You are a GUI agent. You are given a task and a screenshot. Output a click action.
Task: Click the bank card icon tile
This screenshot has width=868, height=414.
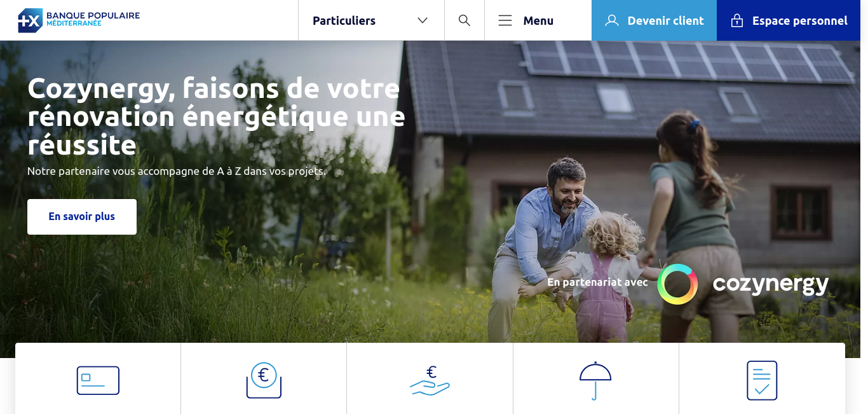pyautogui.click(x=98, y=380)
